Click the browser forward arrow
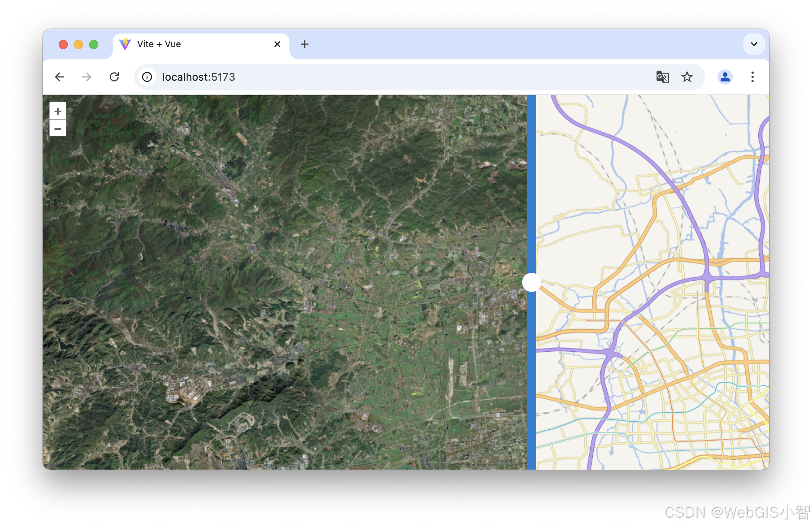The image size is (812, 526). (x=87, y=77)
